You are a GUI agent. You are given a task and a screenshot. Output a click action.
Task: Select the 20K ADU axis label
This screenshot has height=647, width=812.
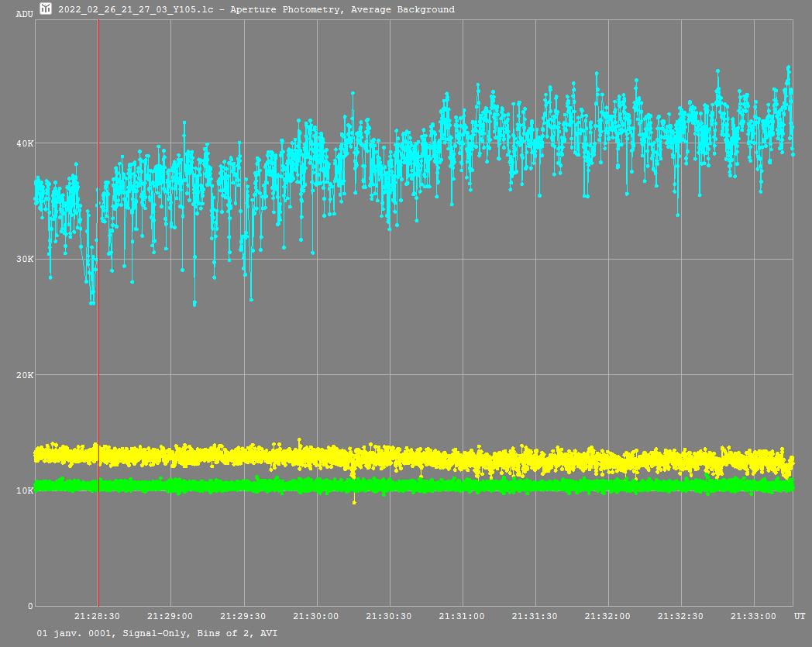pos(25,375)
